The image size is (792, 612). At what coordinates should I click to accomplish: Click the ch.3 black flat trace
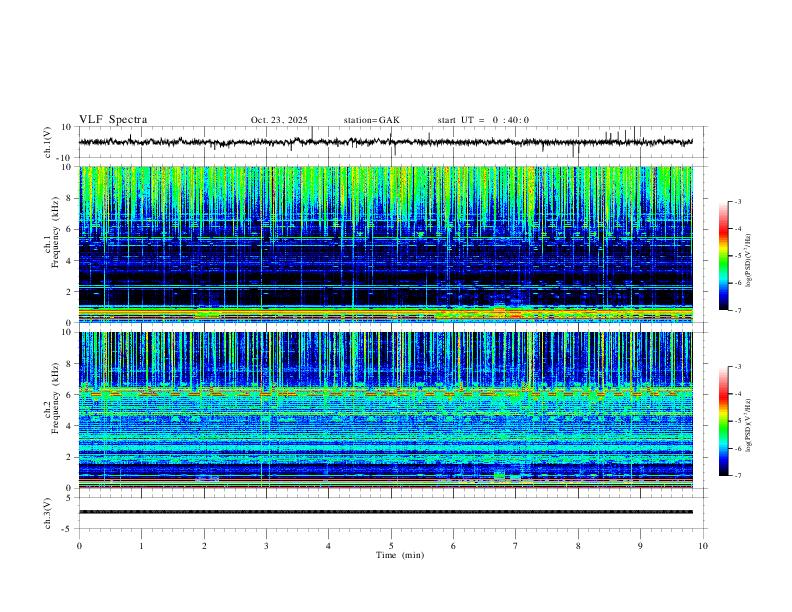(386, 512)
